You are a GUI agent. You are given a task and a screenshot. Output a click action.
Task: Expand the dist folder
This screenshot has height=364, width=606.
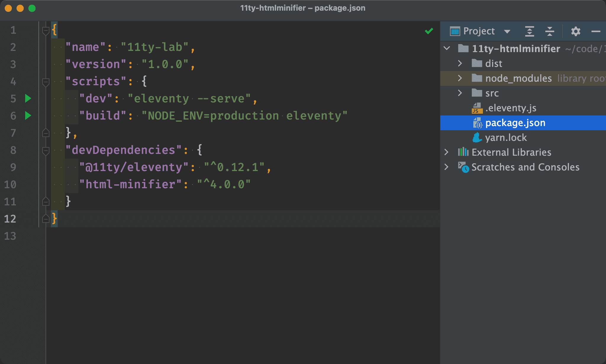tap(460, 63)
